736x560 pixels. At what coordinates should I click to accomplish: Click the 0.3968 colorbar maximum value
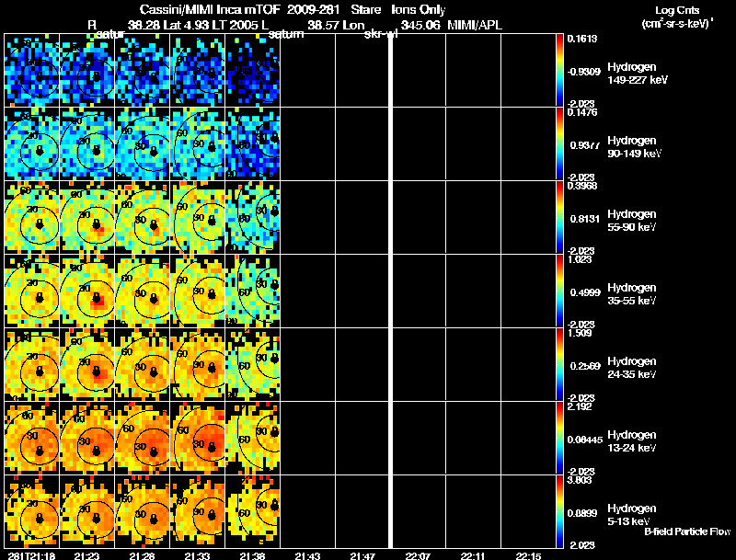[x=582, y=186]
